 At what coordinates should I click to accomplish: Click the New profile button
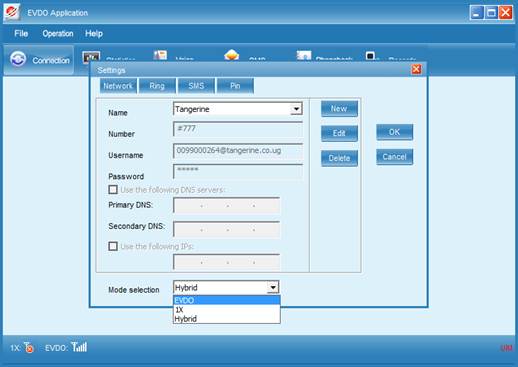339,109
